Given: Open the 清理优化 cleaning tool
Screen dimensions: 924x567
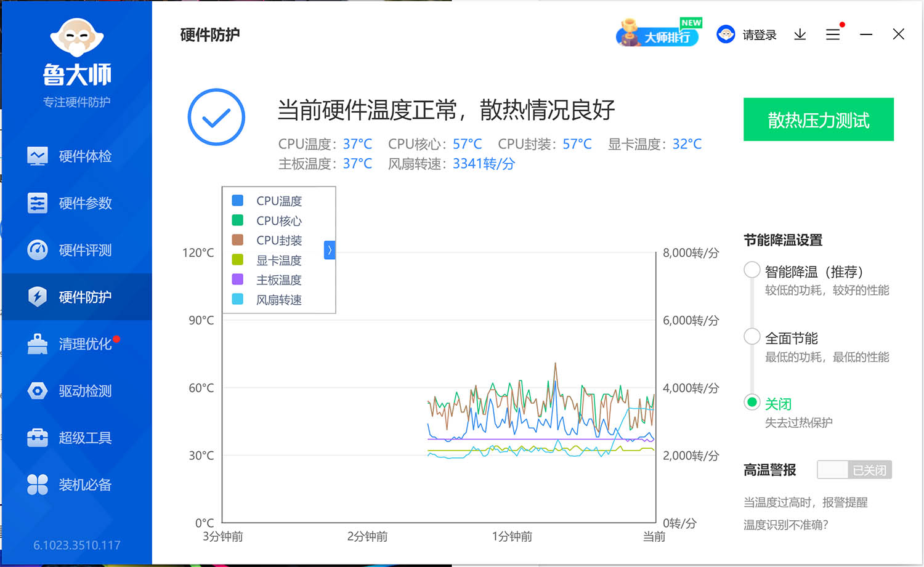Looking at the screenshot, I should [x=84, y=344].
